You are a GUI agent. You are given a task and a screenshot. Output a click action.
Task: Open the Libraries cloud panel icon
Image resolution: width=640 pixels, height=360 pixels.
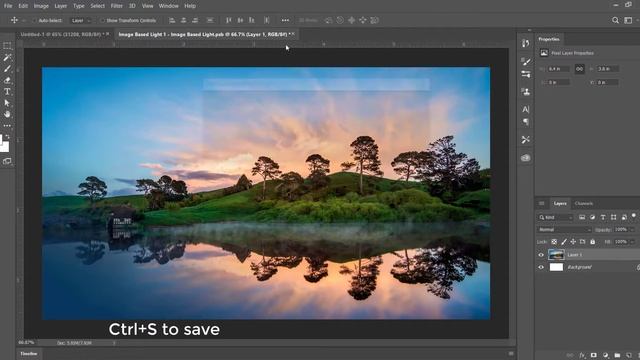tap(526, 158)
